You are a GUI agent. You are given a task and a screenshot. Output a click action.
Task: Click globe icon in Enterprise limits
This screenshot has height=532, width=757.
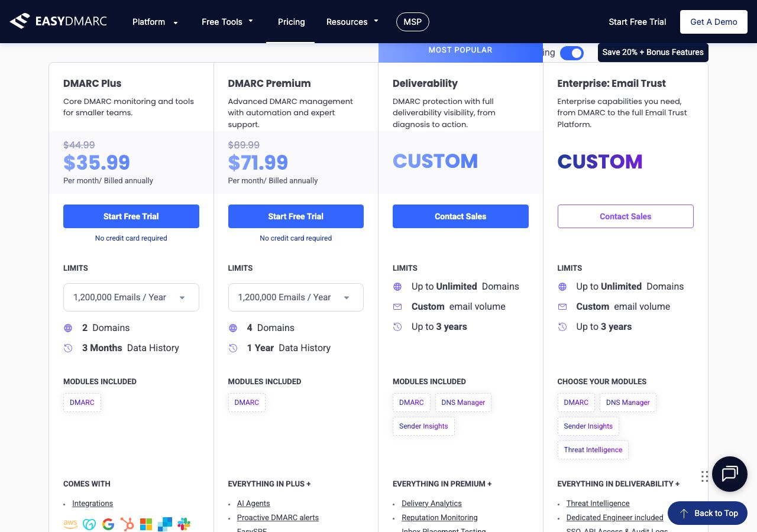click(562, 287)
